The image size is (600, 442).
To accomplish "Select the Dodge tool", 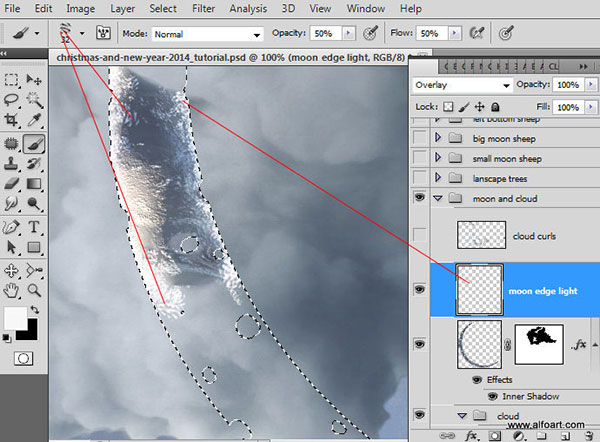I will coord(34,204).
